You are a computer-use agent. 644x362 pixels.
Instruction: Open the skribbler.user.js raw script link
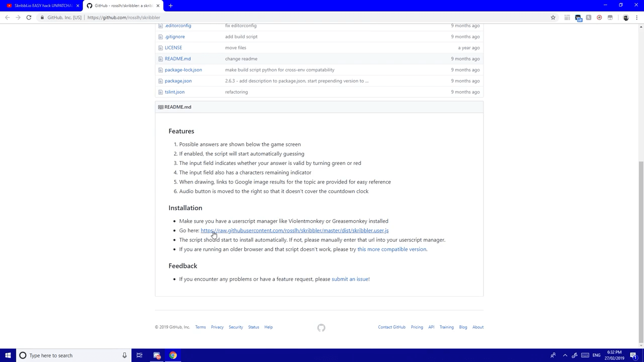click(294, 230)
